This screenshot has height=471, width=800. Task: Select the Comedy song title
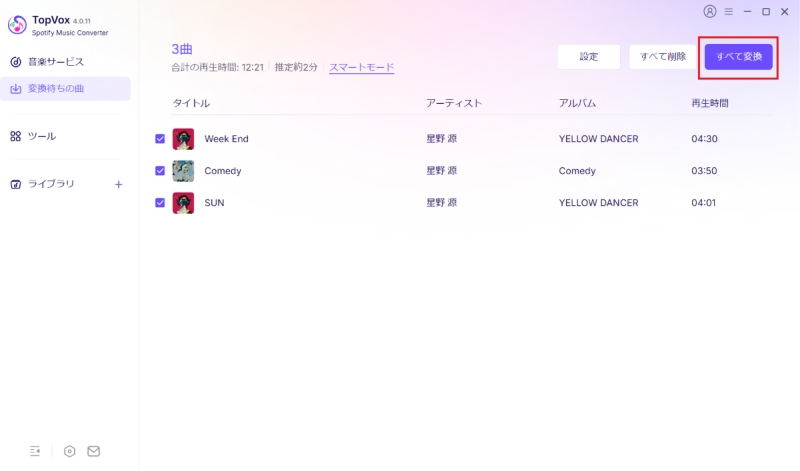coord(223,171)
